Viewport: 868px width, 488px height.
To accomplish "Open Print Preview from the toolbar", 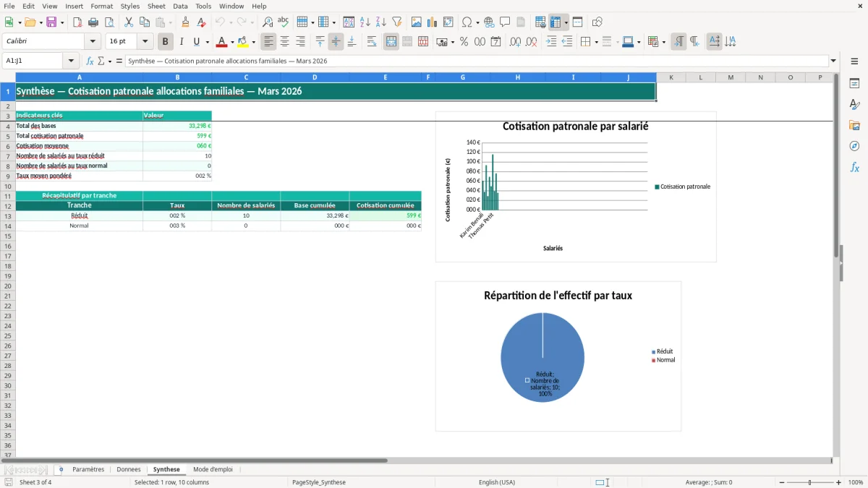I will point(109,22).
